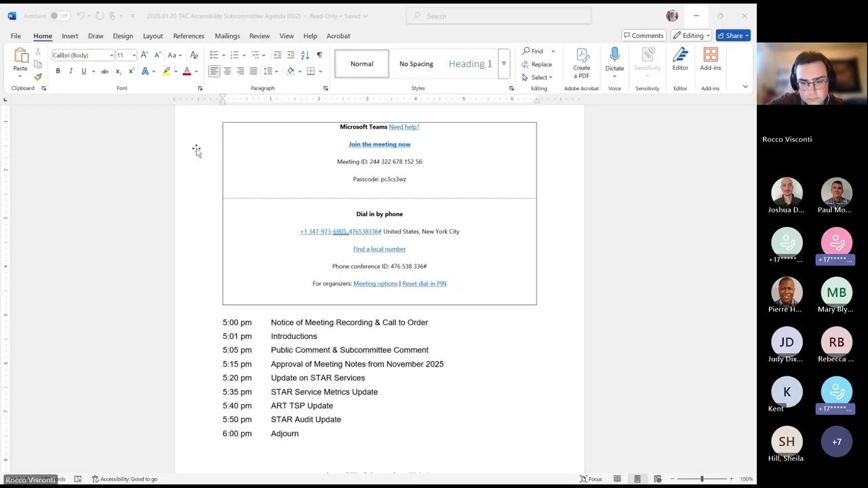Expand the Styles gallery more arrow
This screenshot has width=868, height=488.
(503, 64)
